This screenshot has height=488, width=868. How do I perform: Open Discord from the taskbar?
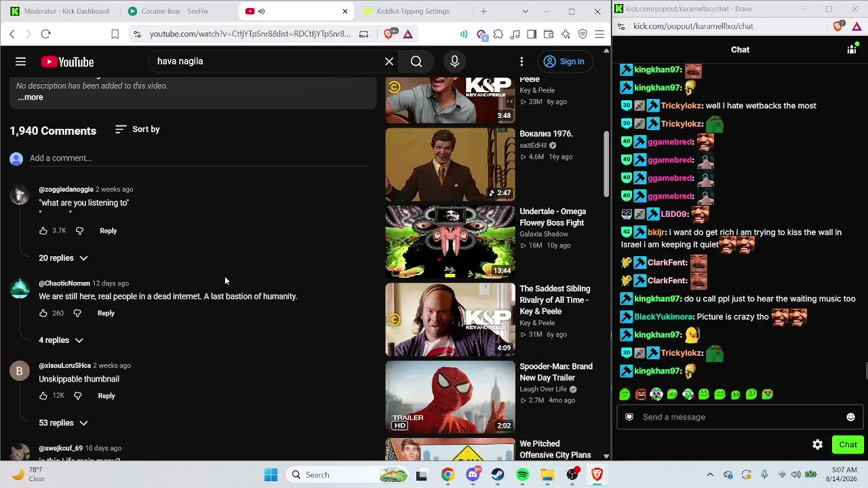point(473,475)
